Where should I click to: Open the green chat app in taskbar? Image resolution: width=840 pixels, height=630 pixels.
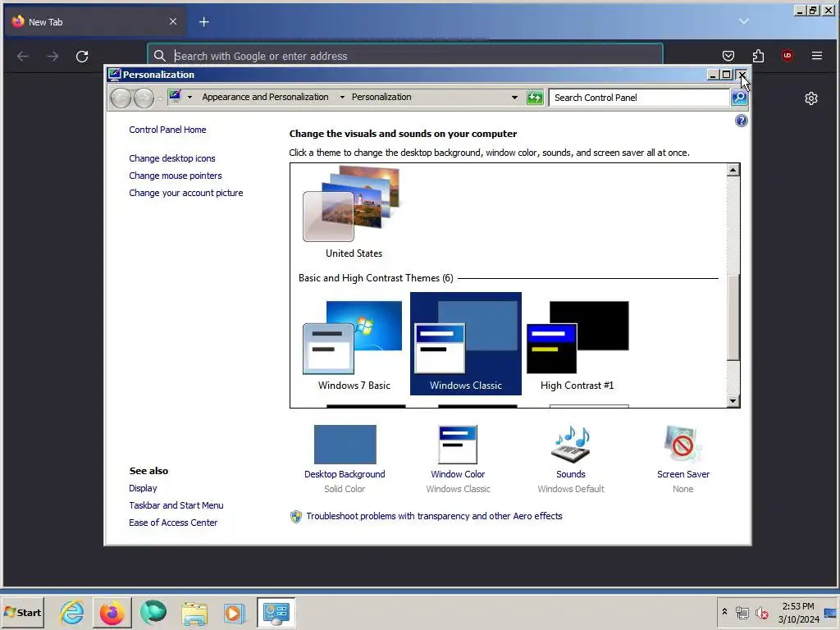(153, 612)
